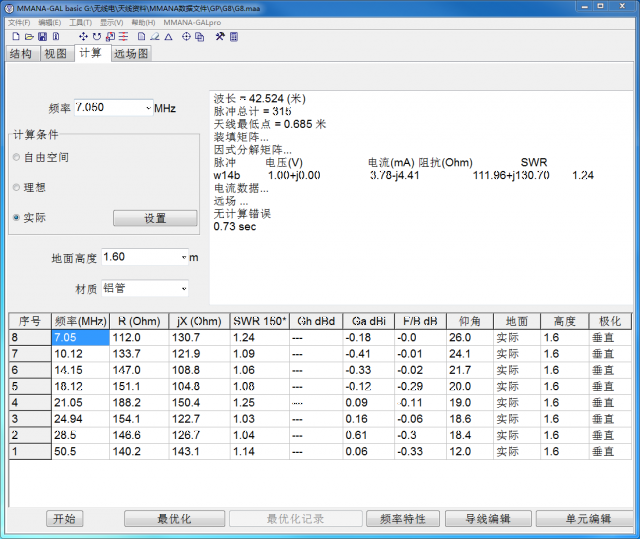Click the file info toolbar icon
Screen dimensions: 640x539
tap(56, 37)
